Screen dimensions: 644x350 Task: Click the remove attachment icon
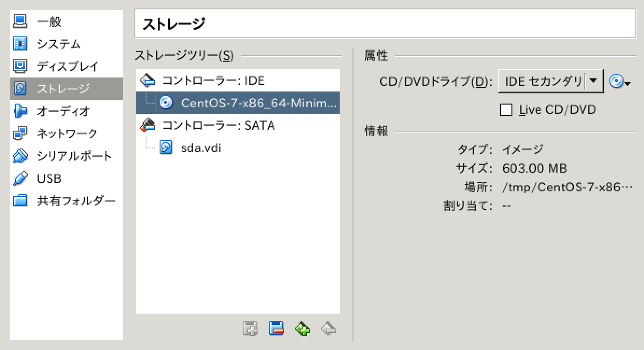tap(329, 329)
